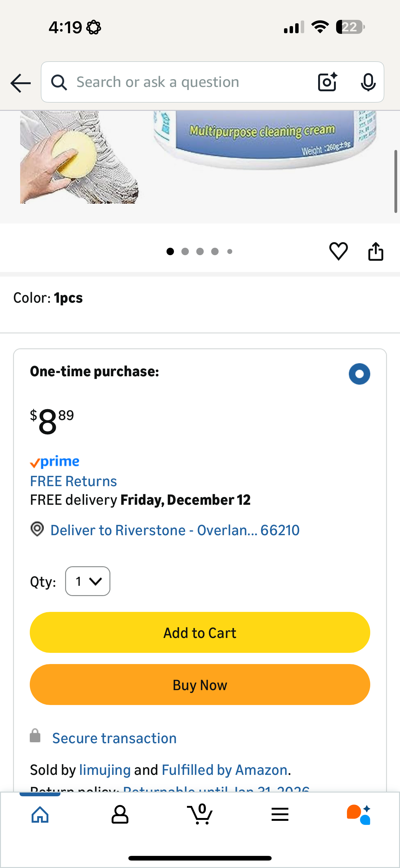Tap the delivery location pin icon
The image size is (400, 868).
37,529
